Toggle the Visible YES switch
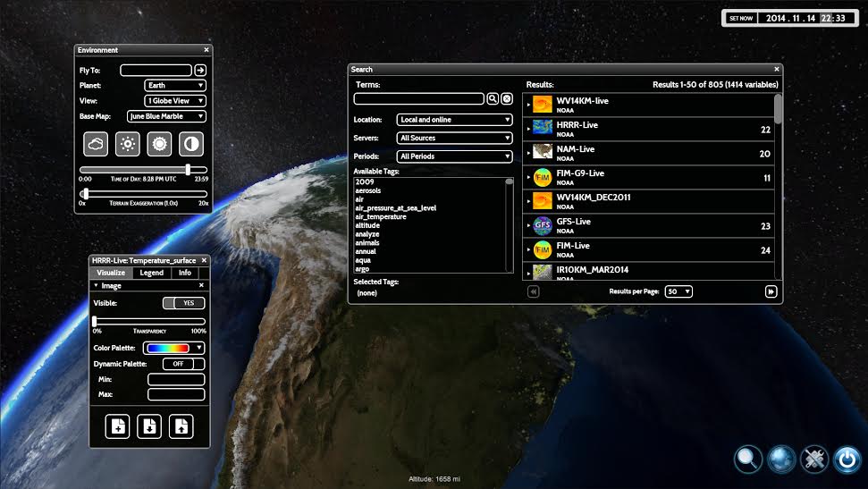The height and width of the screenshot is (489, 868). click(x=183, y=303)
